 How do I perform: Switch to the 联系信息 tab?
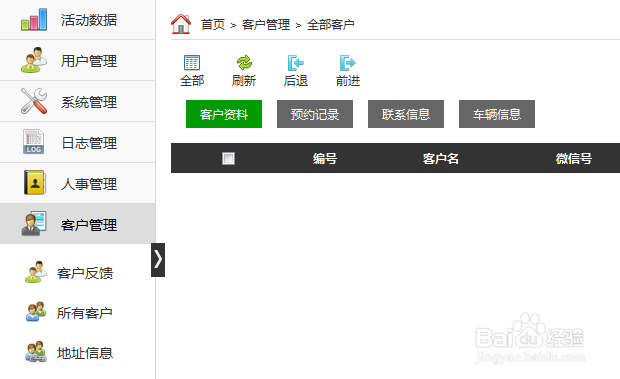tap(406, 114)
